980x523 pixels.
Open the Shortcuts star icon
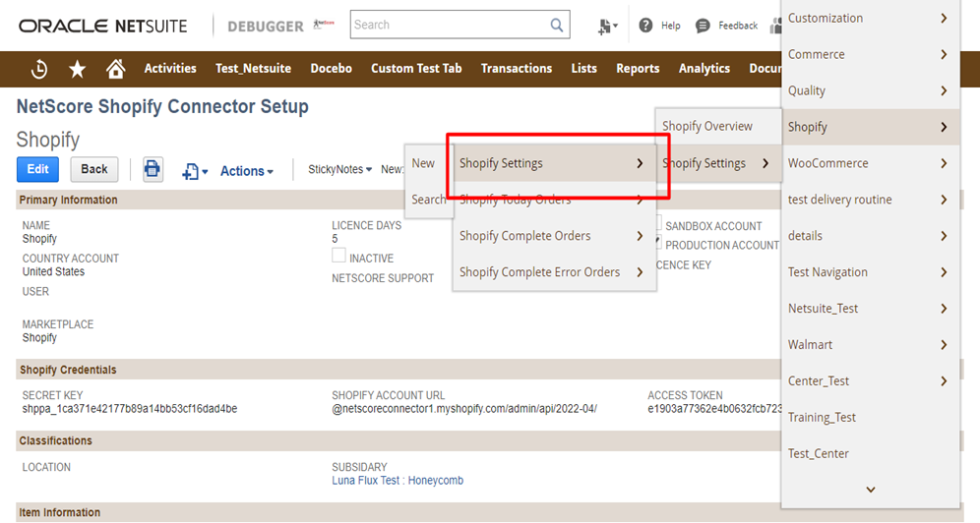(78, 69)
